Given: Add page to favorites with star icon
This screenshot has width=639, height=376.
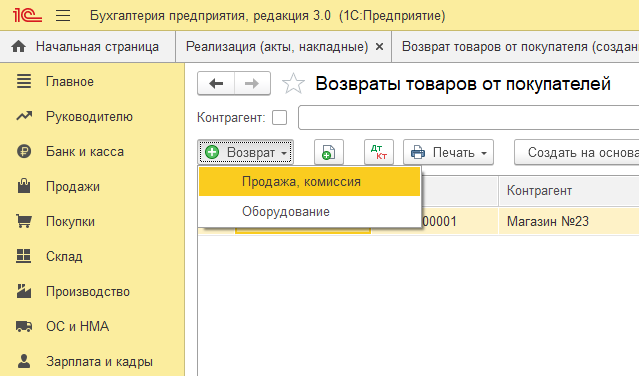Looking at the screenshot, I should pyautogui.click(x=293, y=84).
